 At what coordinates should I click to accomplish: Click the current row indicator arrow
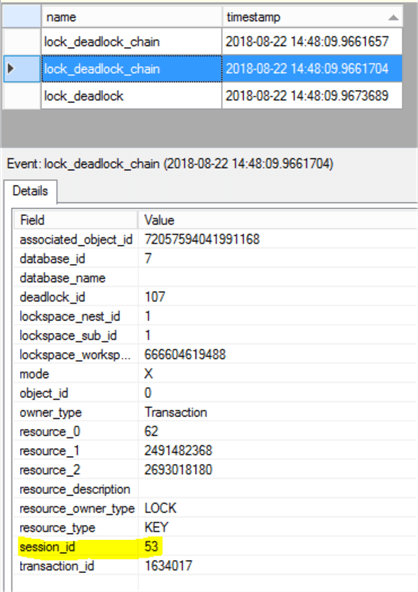11,68
